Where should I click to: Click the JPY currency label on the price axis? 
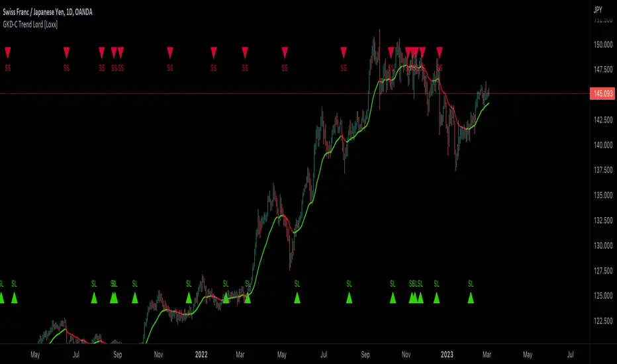[x=598, y=10]
